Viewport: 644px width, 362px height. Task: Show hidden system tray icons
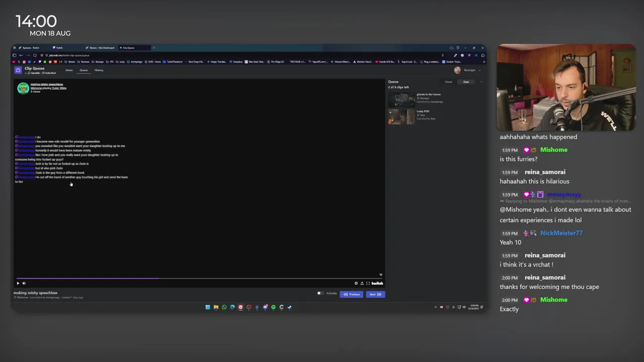tap(436, 307)
